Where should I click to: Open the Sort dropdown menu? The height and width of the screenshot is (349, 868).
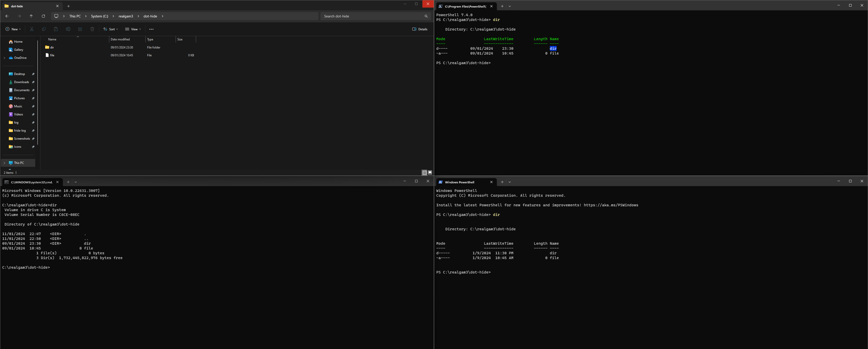click(111, 29)
